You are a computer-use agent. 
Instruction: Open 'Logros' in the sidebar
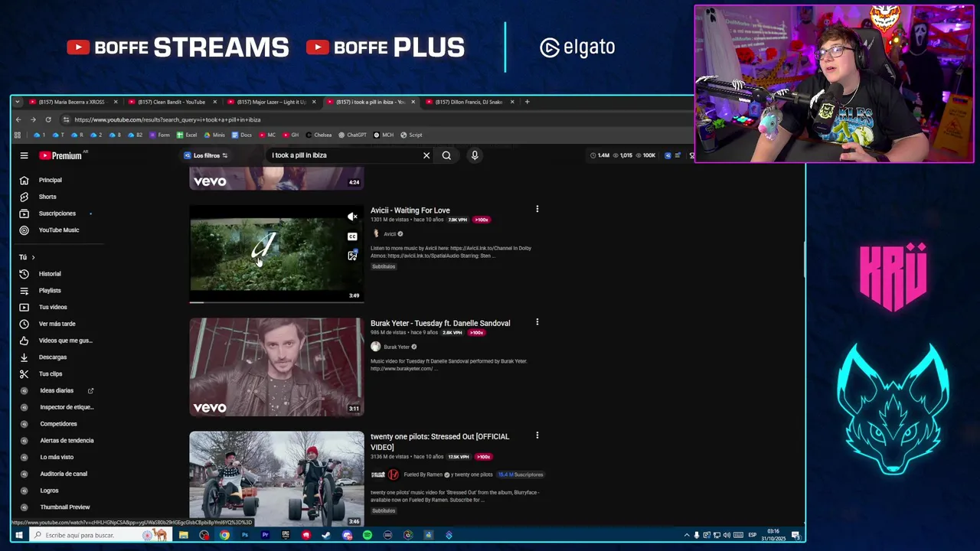pyautogui.click(x=49, y=491)
